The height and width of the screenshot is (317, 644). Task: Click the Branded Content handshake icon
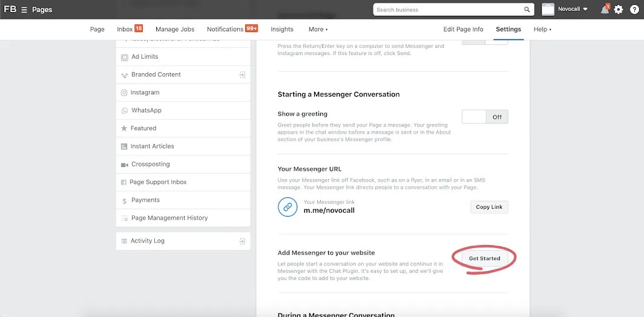click(x=125, y=75)
